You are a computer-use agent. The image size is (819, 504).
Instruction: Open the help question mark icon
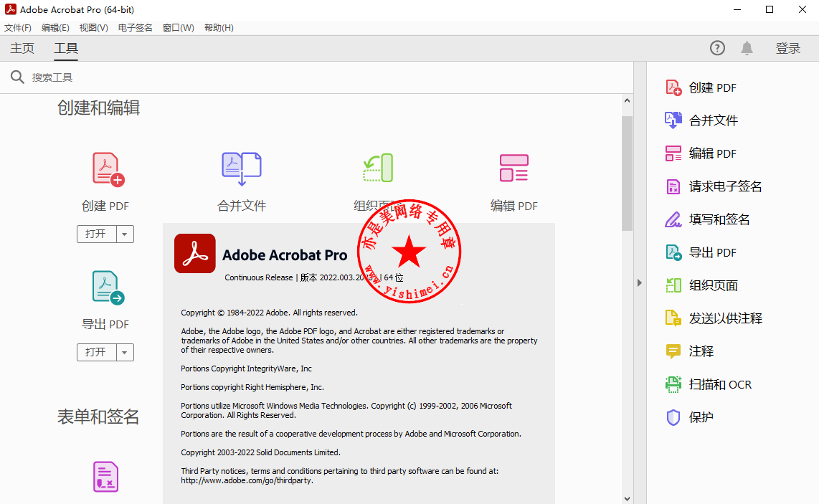tap(717, 48)
